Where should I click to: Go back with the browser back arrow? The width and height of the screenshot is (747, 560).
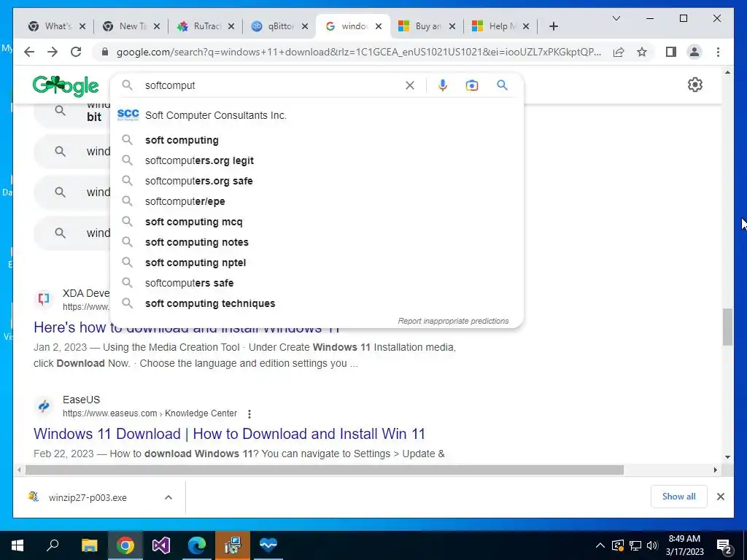29,52
